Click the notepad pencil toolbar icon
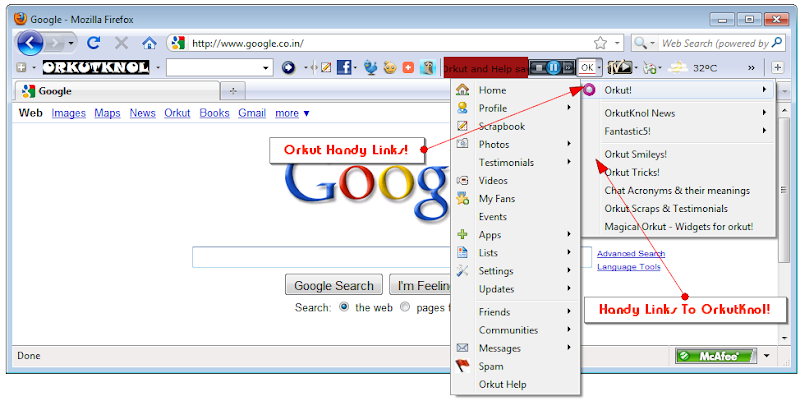The image size is (800, 401). (326, 67)
